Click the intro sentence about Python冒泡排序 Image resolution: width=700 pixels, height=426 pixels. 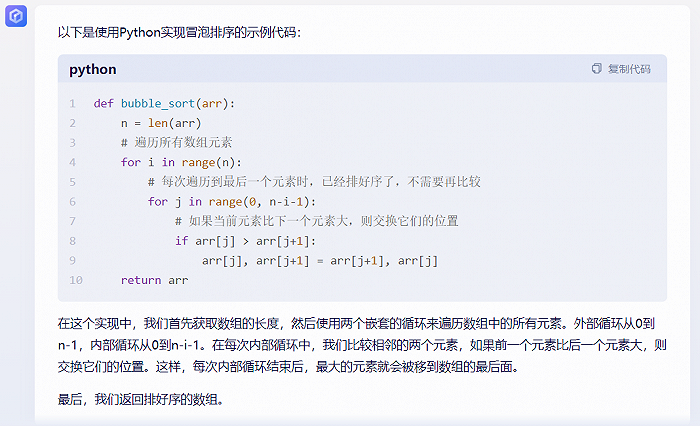178,32
